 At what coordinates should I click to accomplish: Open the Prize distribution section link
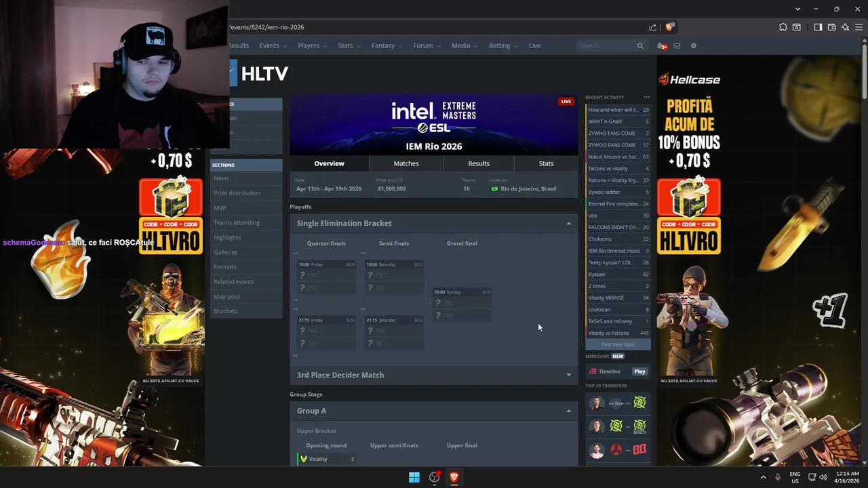tap(237, 193)
